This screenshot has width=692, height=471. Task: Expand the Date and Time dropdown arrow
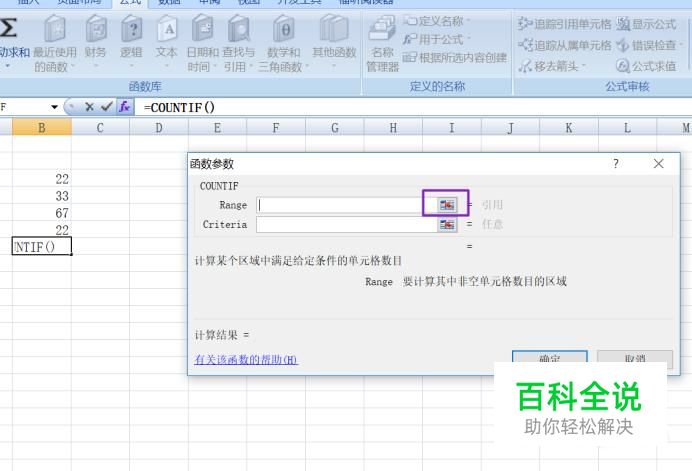tap(214, 67)
